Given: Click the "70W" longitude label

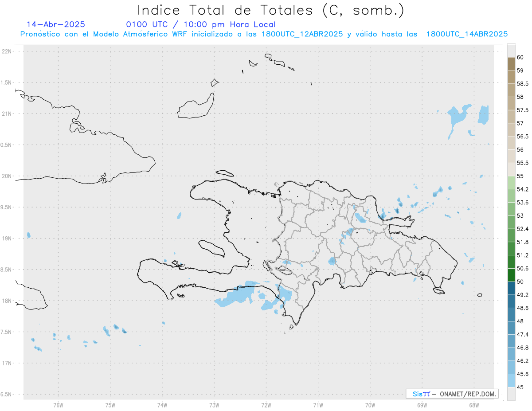Looking at the screenshot, I should point(370,405).
